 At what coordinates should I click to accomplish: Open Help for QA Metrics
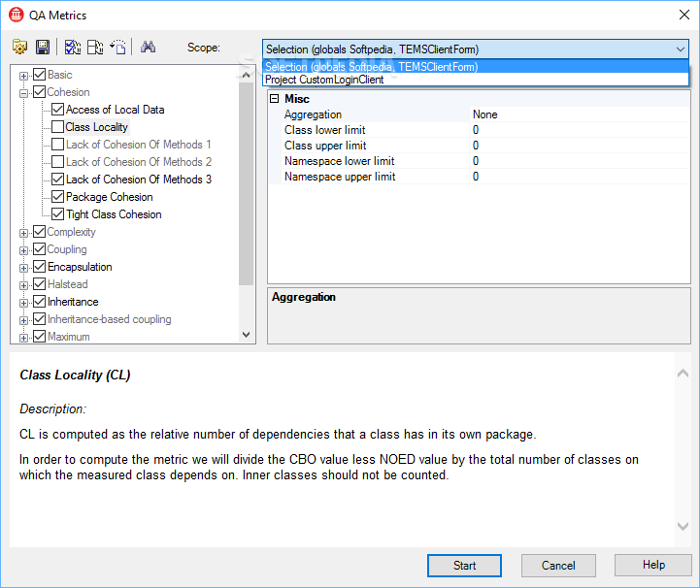[x=653, y=565]
